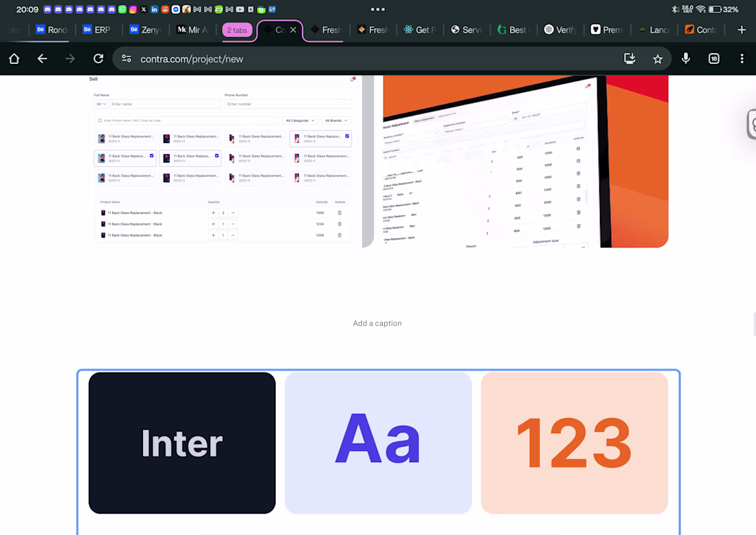Viewport: 756px width, 535px height.
Task: Select the lavender Aa card
Action: point(378,443)
